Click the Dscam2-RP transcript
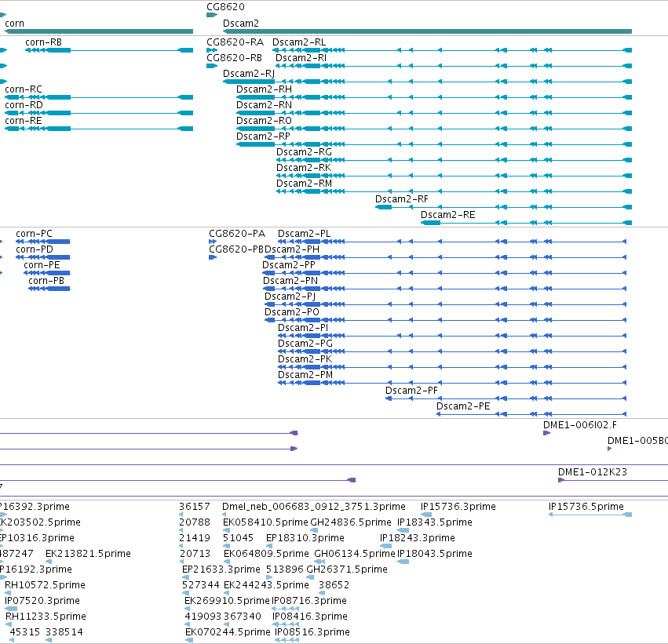This screenshot has height=644, width=668. 434,144
